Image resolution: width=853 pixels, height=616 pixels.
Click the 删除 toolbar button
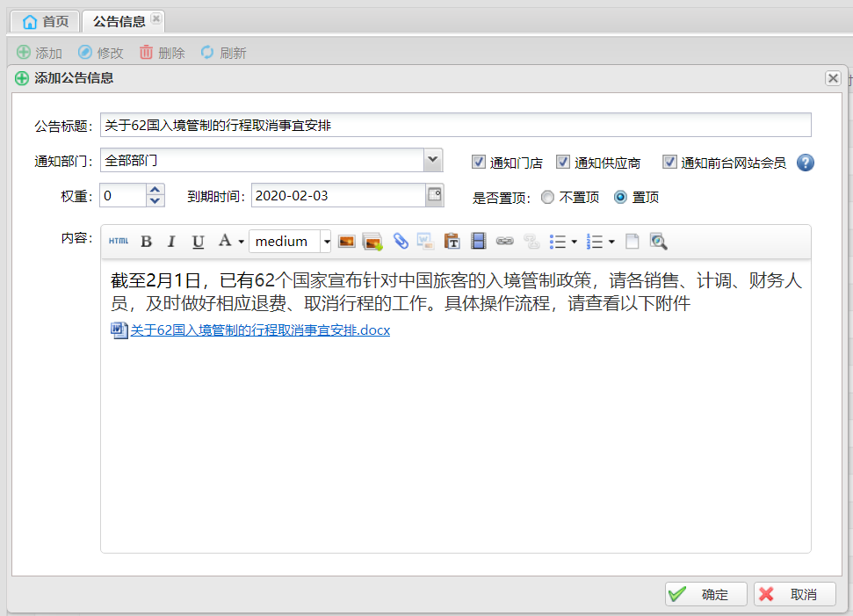click(x=163, y=52)
